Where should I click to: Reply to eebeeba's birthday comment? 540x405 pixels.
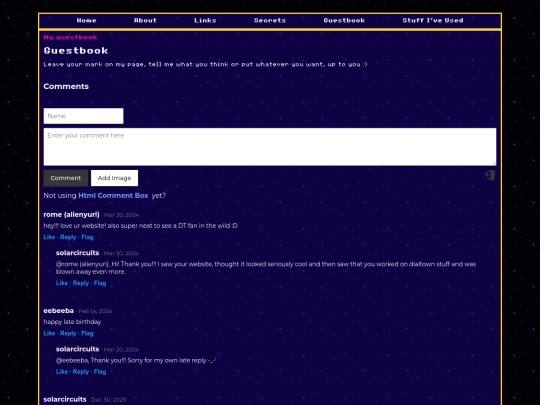tap(68, 333)
